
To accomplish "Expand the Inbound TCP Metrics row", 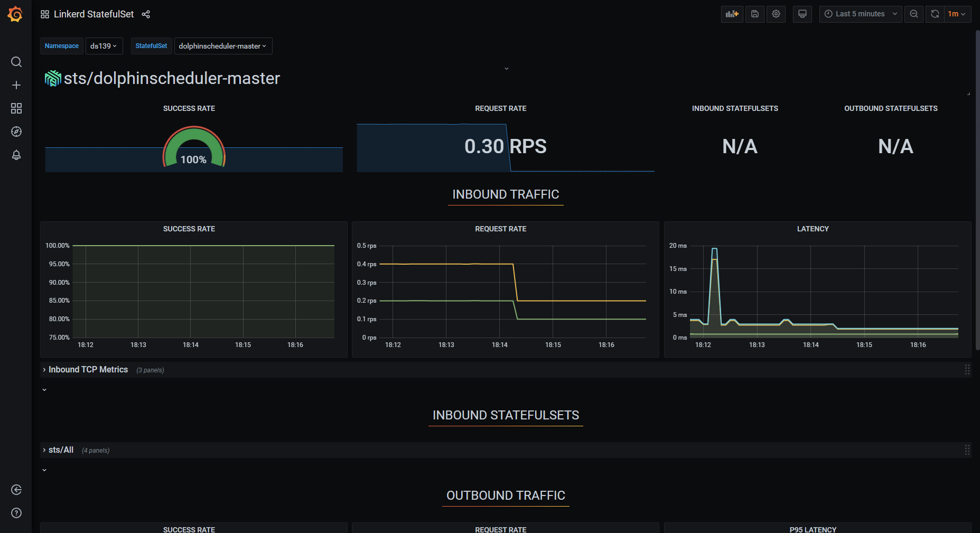I will (88, 370).
